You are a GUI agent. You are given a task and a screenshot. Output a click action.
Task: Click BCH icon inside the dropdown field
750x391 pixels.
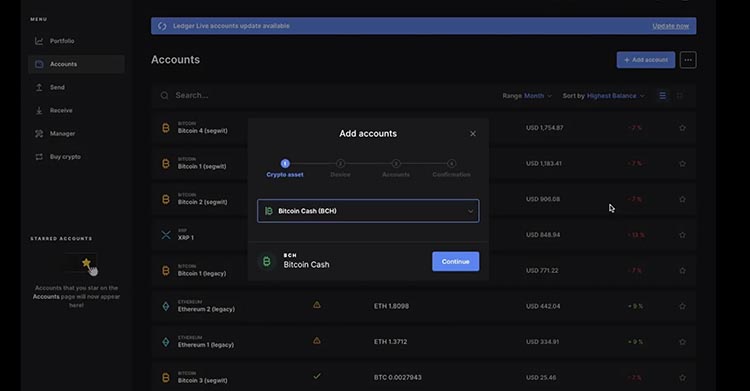coord(269,211)
